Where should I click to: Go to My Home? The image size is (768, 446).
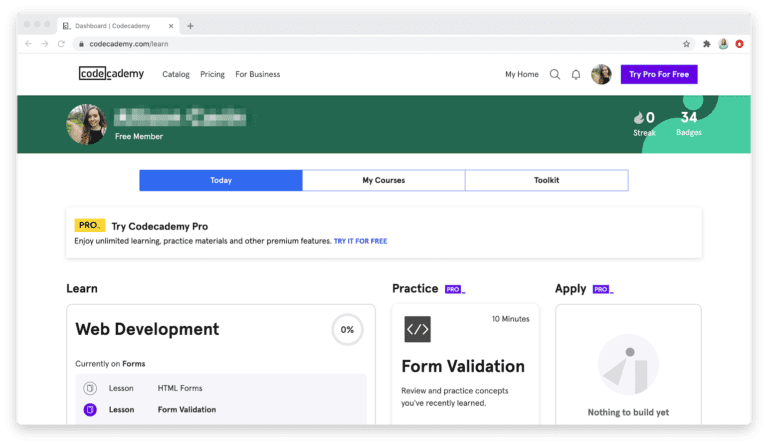[x=522, y=74]
